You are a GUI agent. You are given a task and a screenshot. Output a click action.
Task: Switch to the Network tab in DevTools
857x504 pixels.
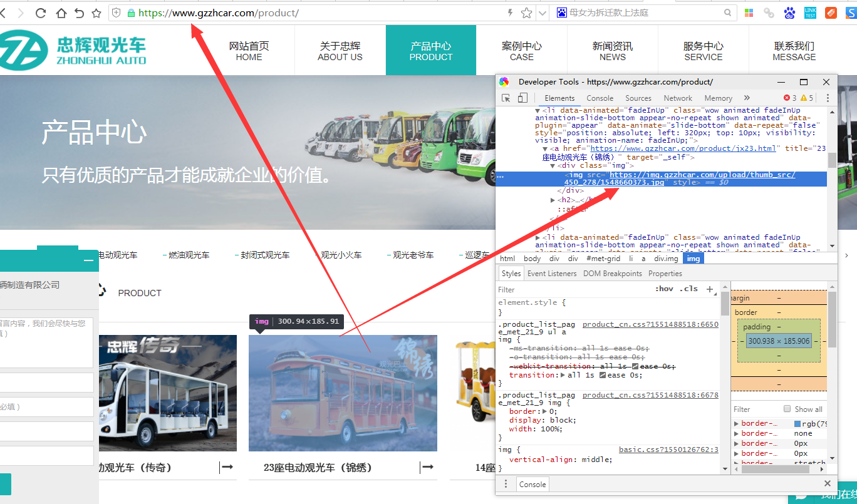[678, 98]
